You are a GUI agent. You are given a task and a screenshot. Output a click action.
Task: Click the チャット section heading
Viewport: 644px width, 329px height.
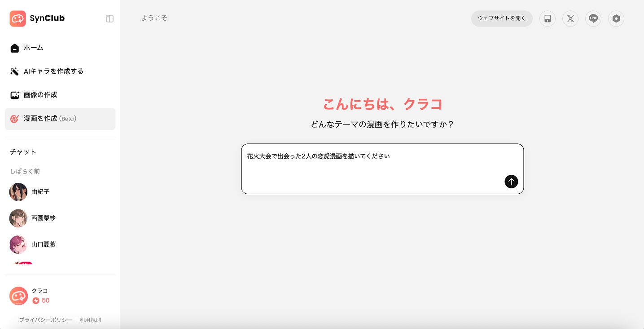pyautogui.click(x=23, y=152)
